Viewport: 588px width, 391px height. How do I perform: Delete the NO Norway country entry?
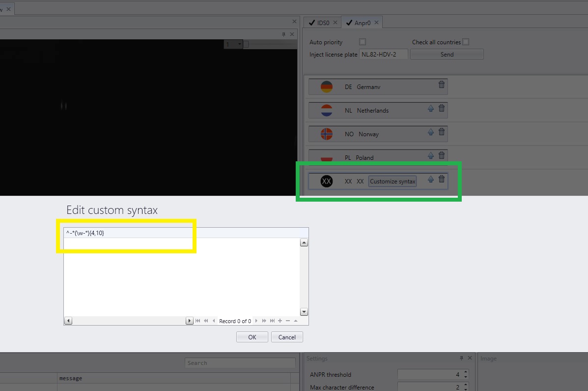tap(442, 132)
